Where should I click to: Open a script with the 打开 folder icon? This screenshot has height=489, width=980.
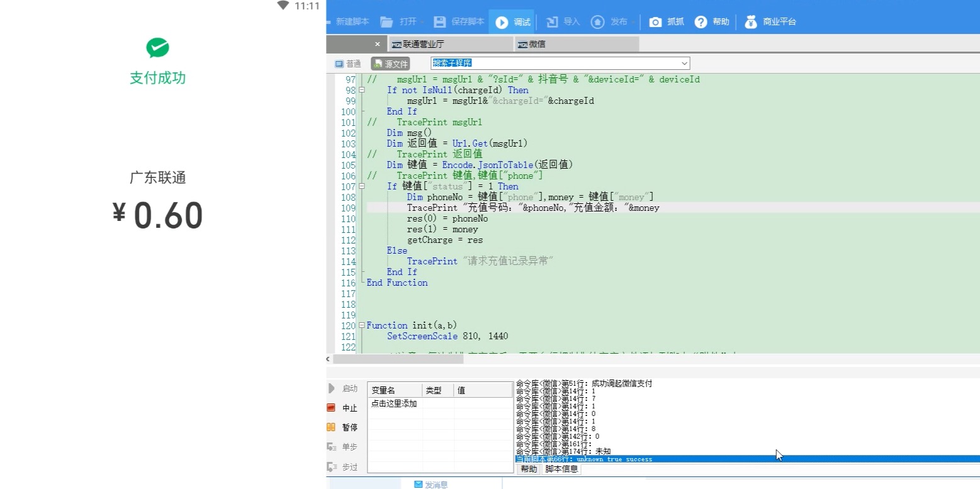click(x=386, y=22)
